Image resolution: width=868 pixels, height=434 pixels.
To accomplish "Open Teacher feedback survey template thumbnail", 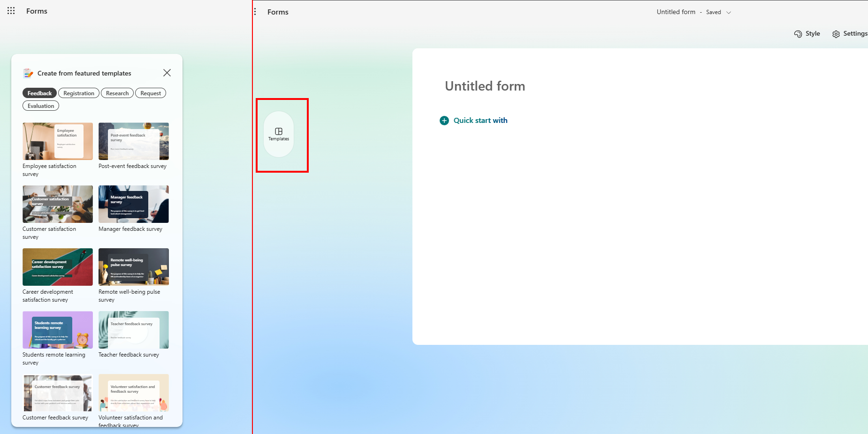I will coord(134,330).
